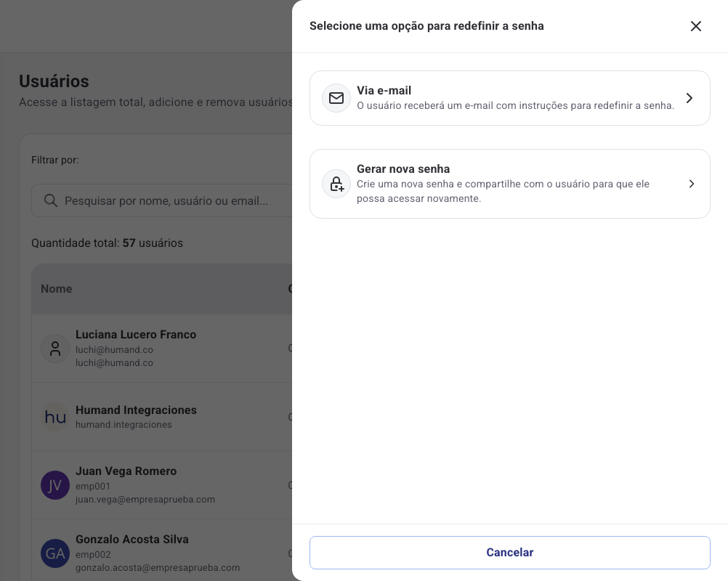Screen dimensions: 728x581
Task: Click the juan.vega@empresaprueba.com email
Action: click(145, 500)
